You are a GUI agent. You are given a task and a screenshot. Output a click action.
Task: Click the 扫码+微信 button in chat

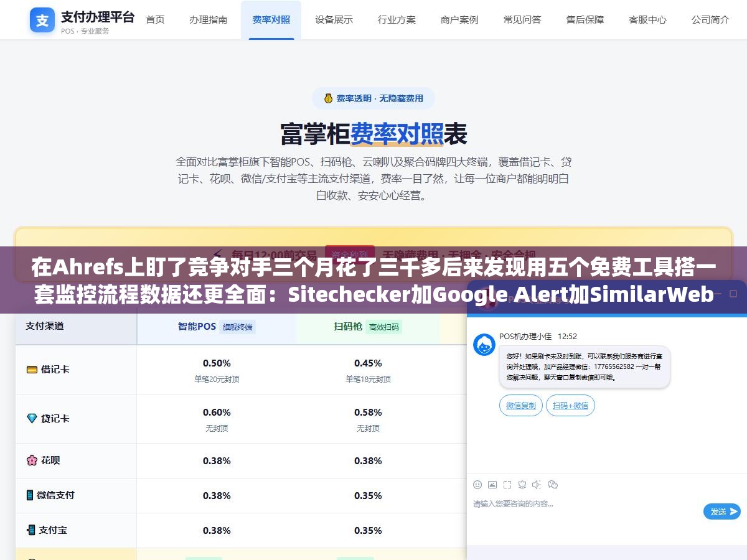point(571,406)
